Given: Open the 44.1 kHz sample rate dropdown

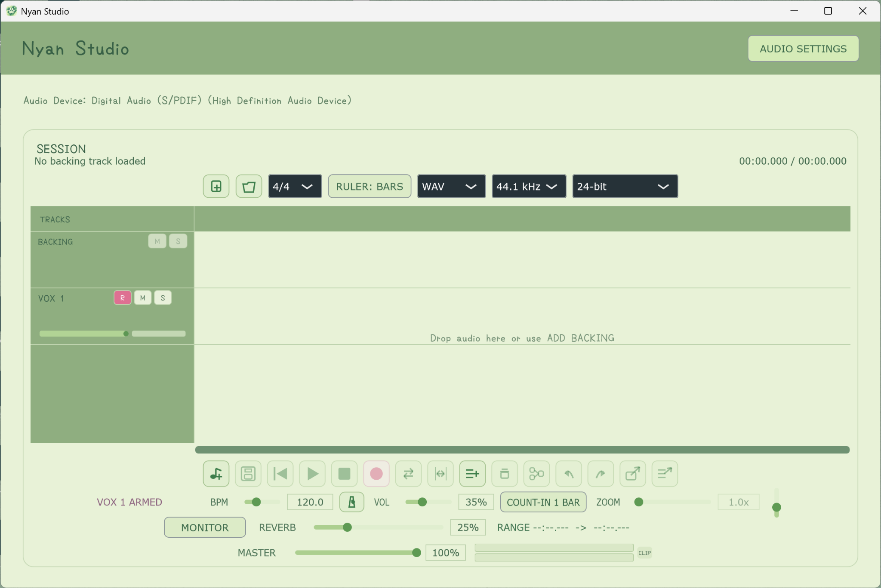Looking at the screenshot, I should (x=529, y=186).
